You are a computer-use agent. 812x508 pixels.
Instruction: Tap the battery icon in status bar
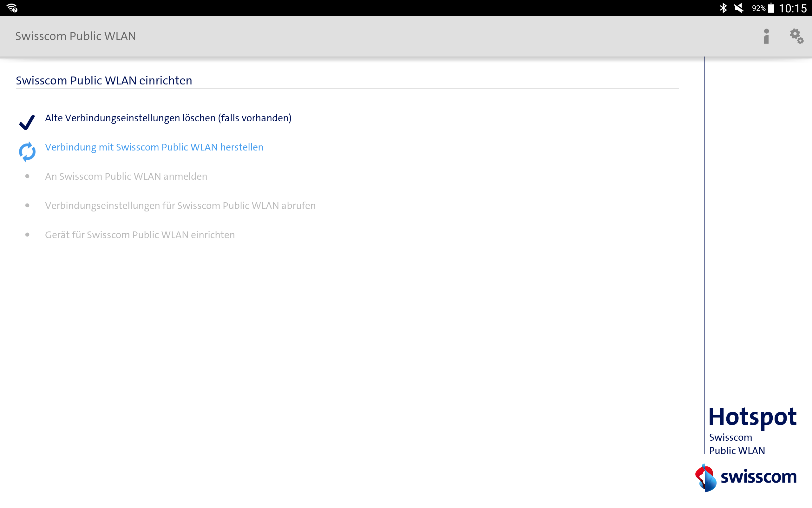coord(771,8)
